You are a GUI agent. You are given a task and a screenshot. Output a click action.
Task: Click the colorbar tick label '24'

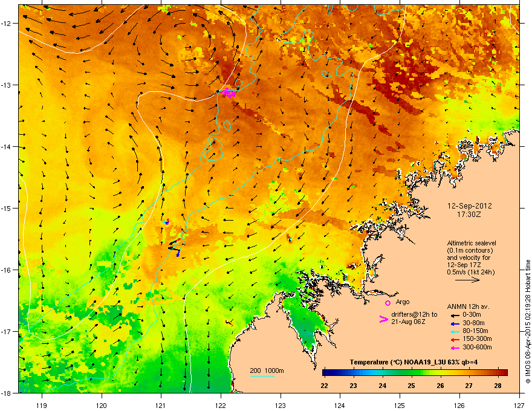click(382, 386)
